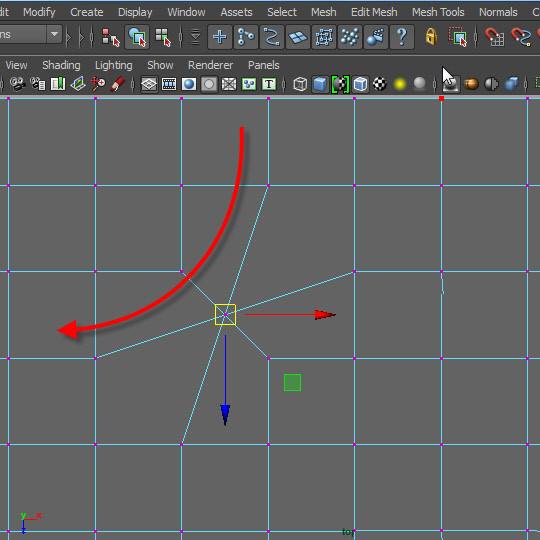Click the Grease Pencil icon
Image resolution: width=540 pixels, height=540 pixels.
point(117,84)
